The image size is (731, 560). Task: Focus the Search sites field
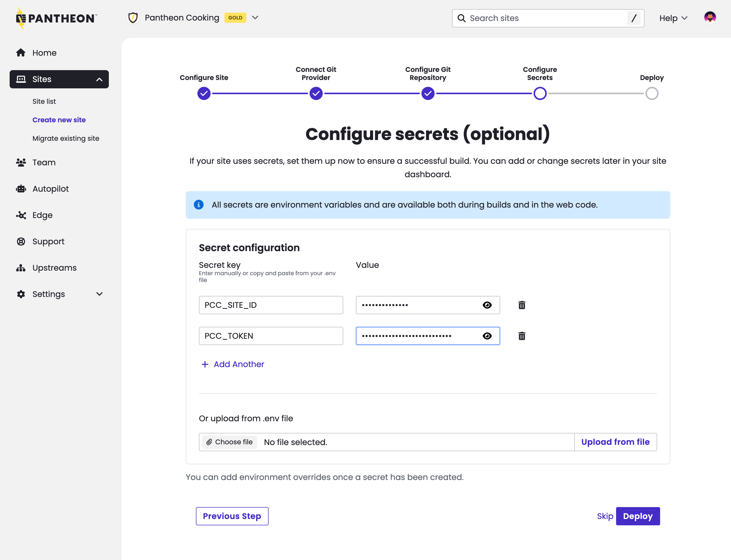point(546,18)
